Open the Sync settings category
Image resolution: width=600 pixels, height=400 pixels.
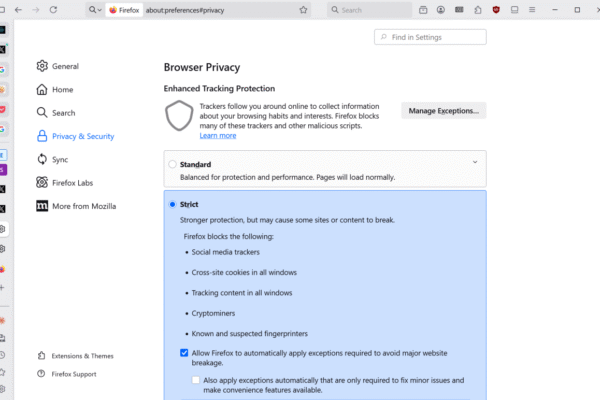52,160
